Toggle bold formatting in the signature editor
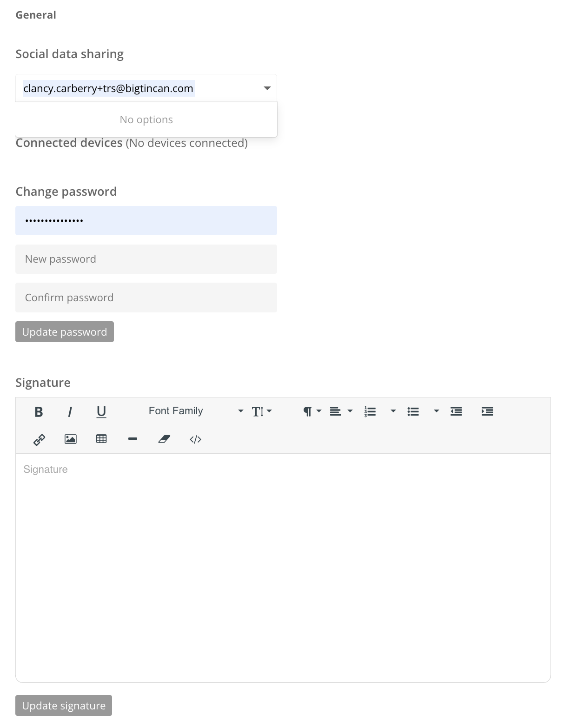This screenshot has width=570, height=728. [39, 411]
